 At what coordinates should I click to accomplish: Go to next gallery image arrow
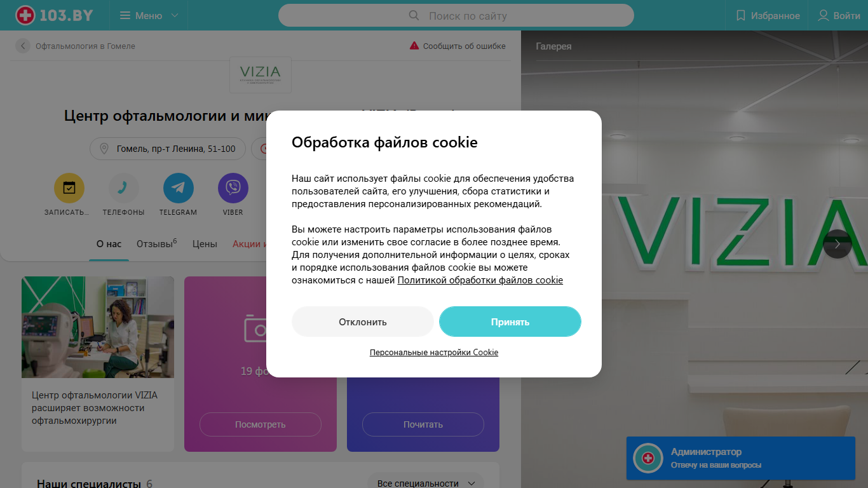pos(837,244)
